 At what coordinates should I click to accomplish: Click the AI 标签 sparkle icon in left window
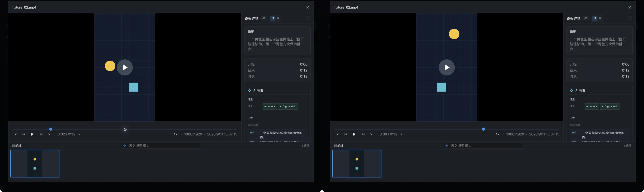(250, 90)
